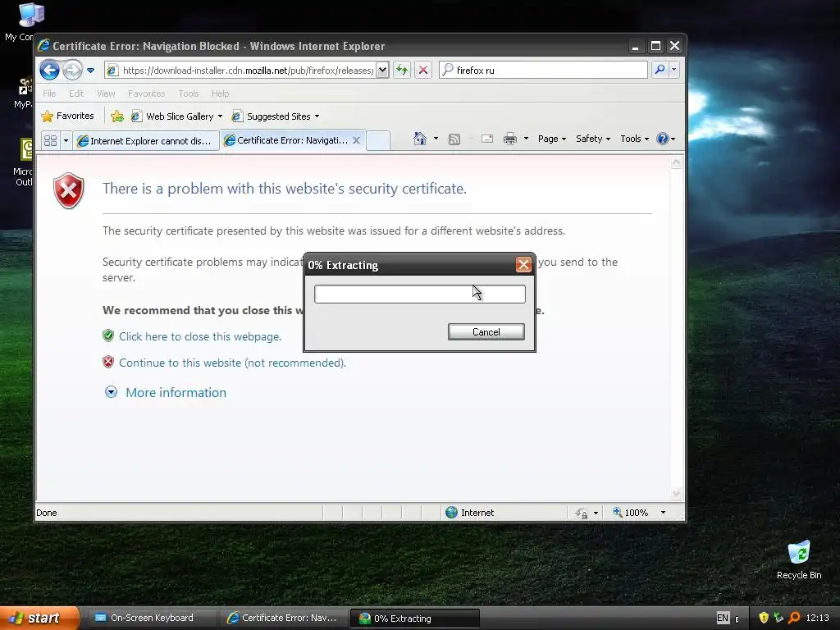The image size is (840, 630).
Task: Click the Help question mark icon
Action: tap(663, 139)
